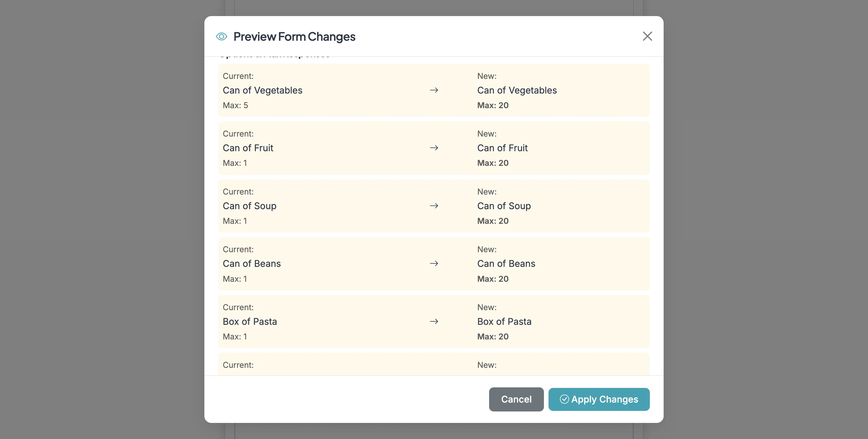Click the dimmed background outside the dialog

pos(101,219)
